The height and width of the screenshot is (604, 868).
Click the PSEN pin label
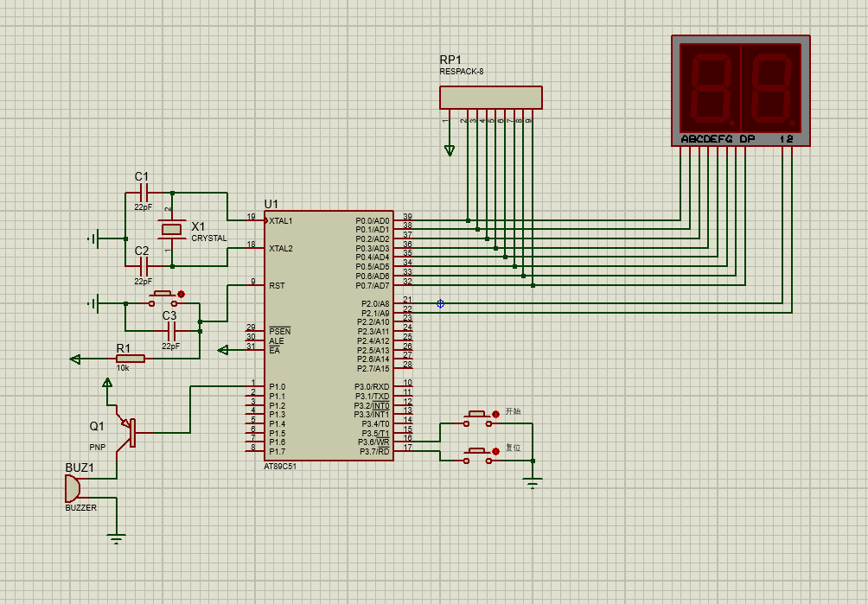click(279, 331)
